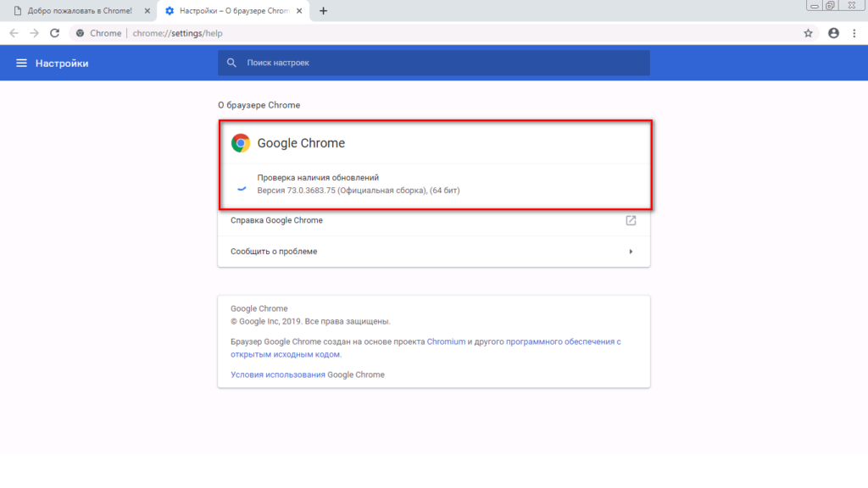Open the hamburger menu beside Настройки
Image resolution: width=868 pixels, height=488 pixels.
[x=21, y=63]
